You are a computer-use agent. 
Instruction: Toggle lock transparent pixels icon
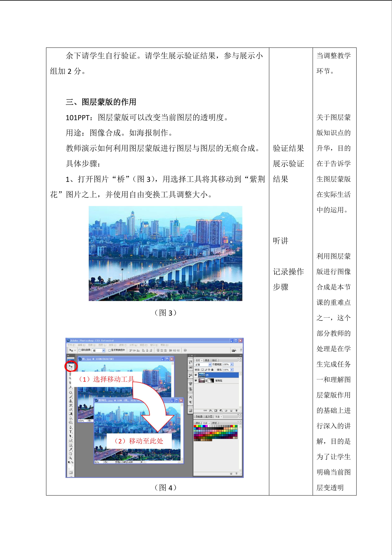tap(203, 370)
